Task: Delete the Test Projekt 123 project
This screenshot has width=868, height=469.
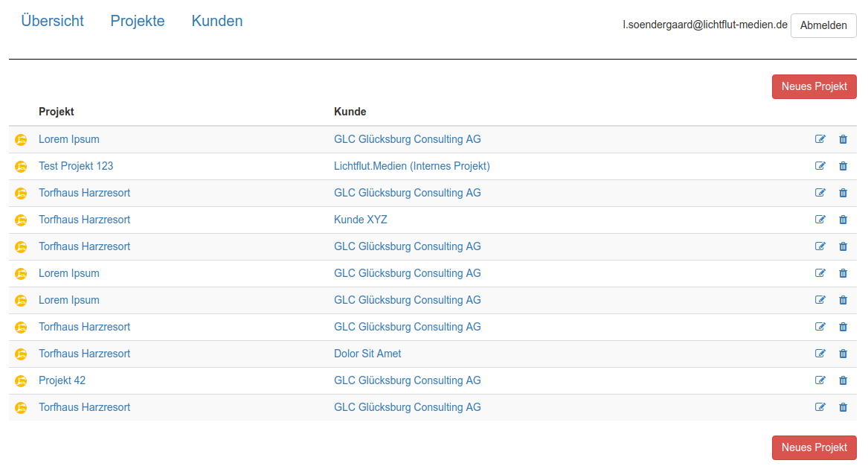Action: (x=843, y=166)
